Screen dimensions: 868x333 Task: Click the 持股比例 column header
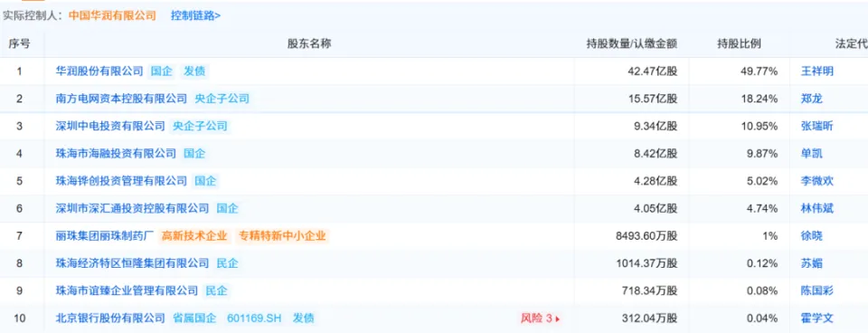739,43
